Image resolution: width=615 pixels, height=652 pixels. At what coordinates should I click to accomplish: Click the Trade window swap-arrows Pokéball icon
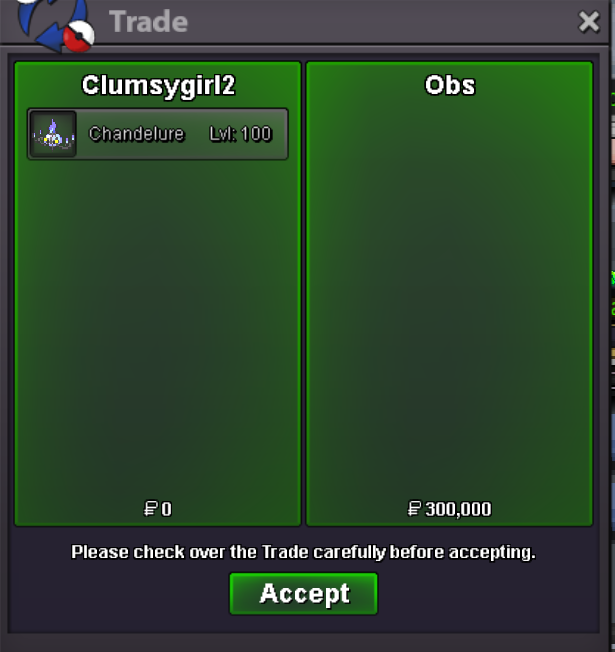[x=55, y=25]
